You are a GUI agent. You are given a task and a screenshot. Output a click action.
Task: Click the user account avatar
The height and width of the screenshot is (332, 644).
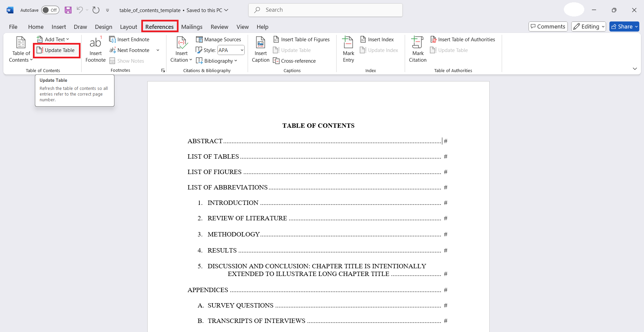(574, 10)
